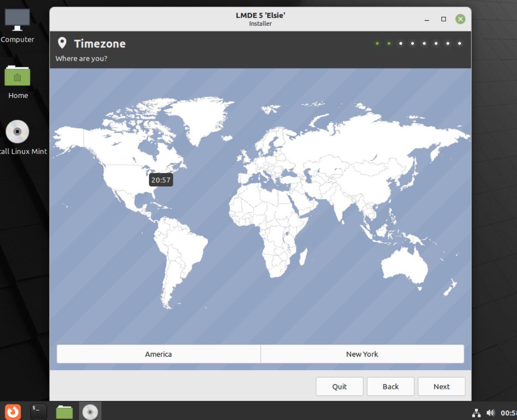Go Back to the previous installer step
Screen dimensions: 517x420
(x=390, y=386)
